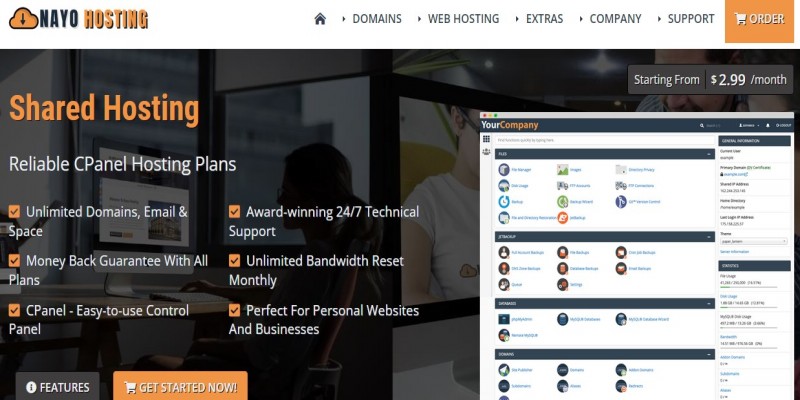Click LOGOUT in cPanel header
Image resolution: width=800 pixels, height=400 pixels.
(x=784, y=125)
